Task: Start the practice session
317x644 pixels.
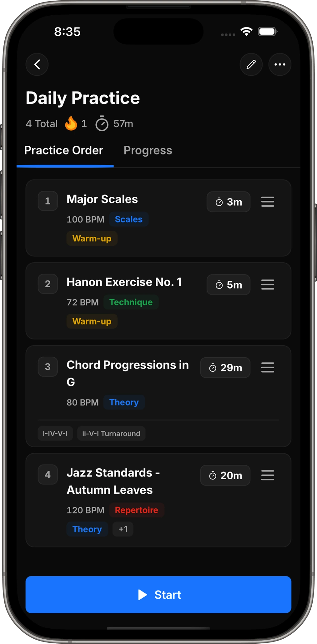Action: pyautogui.click(x=158, y=595)
